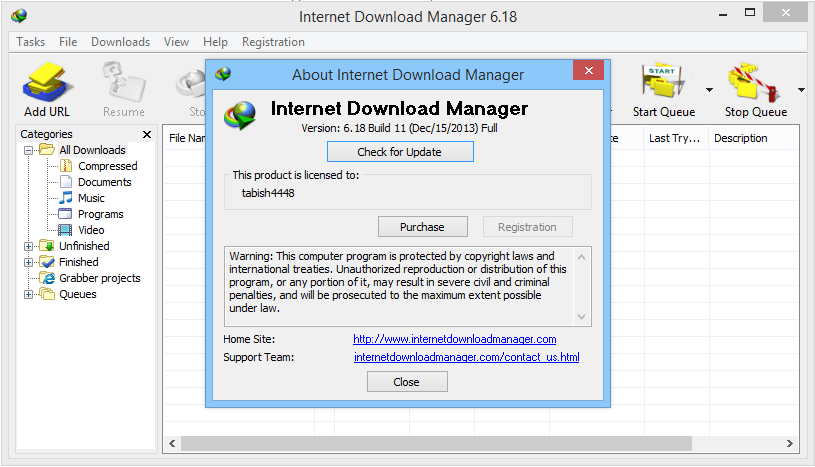Viewport: 815px width, 467px height.
Task: Click the Grabber projects icon
Action: pyautogui.click(x=48, y=278)
